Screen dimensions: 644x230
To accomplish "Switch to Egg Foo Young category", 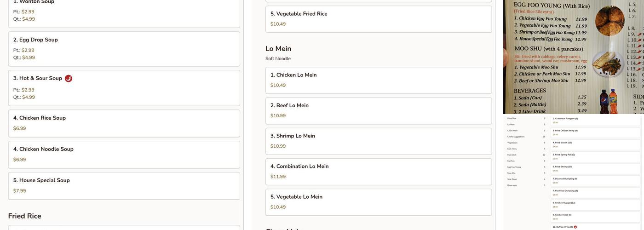I will pos(514,167).
